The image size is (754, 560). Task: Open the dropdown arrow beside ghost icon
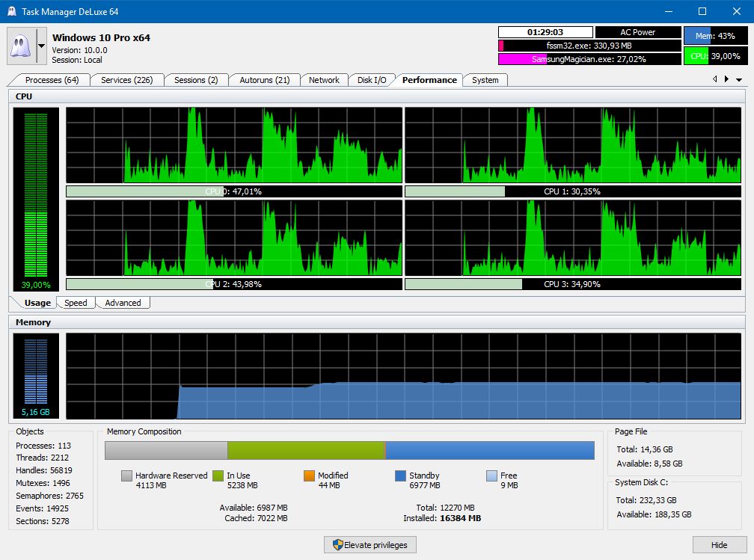tap(42, 46)
